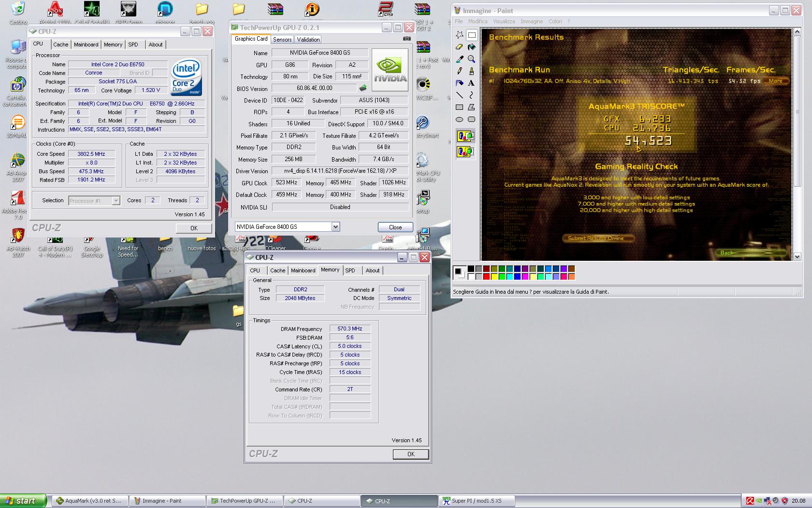Open the Colori menu in Paint

555,21
